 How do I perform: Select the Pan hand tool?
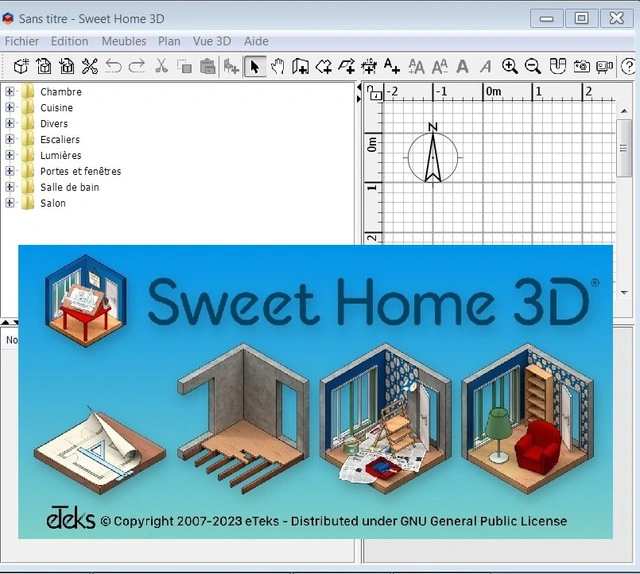(277, 66)
